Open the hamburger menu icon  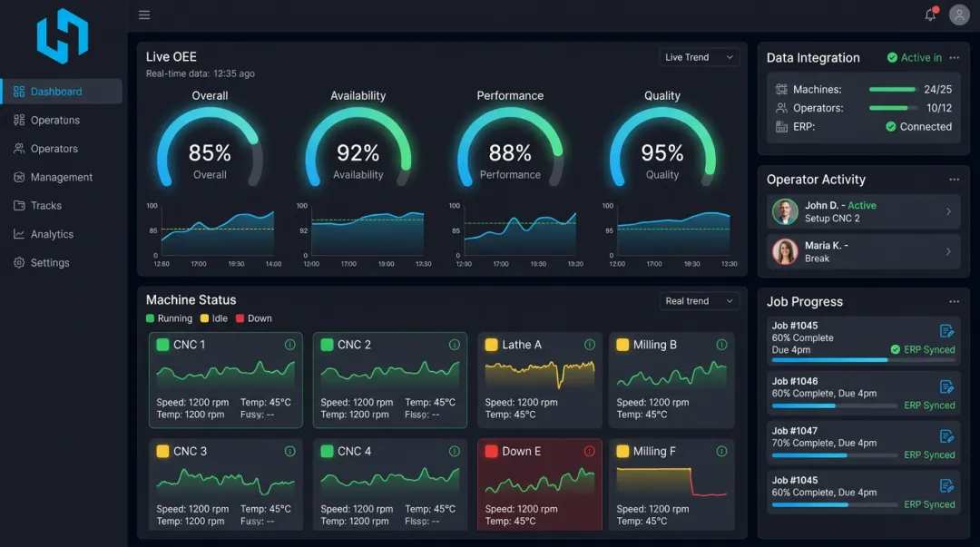144,15
